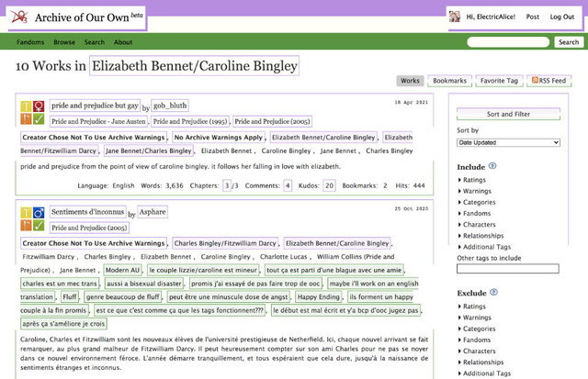Open work titled pride and prejudice but gay

click(x=95, y=106)
